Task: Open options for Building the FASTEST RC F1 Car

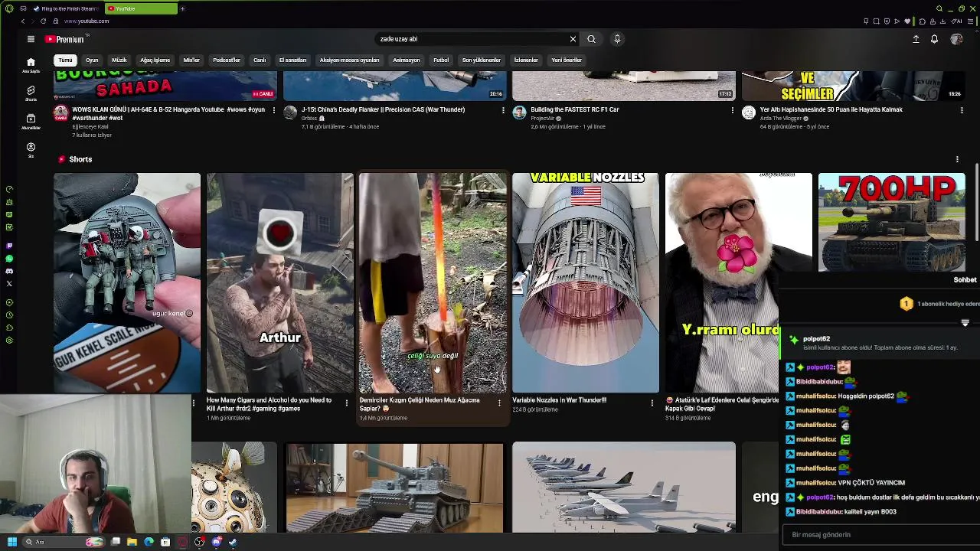Action: [733, 110]
